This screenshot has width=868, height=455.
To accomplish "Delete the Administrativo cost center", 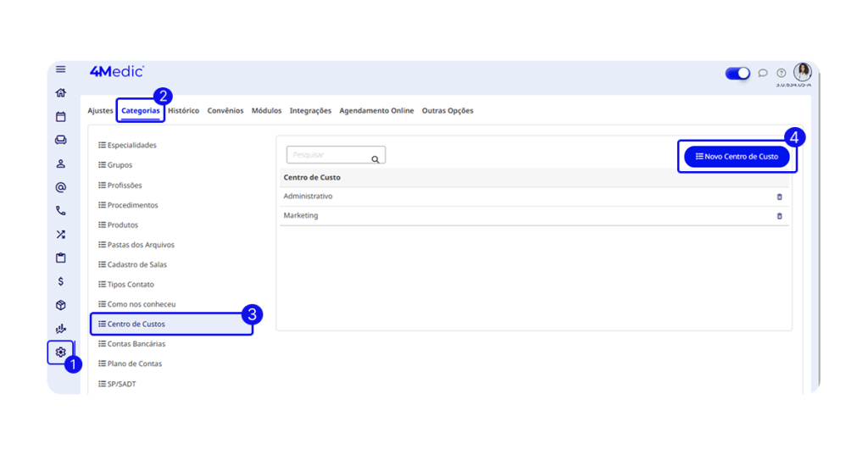I will (779, 197).
